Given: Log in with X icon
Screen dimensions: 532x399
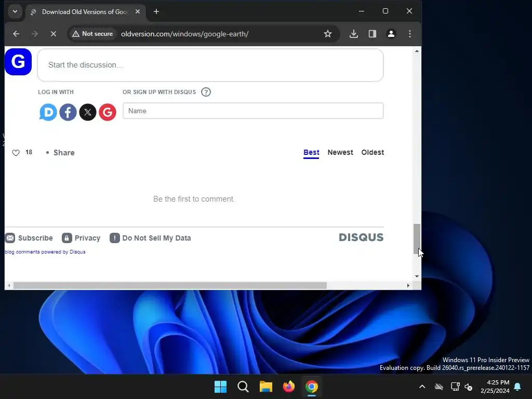Looking at the screenshot, I should 87,112.
